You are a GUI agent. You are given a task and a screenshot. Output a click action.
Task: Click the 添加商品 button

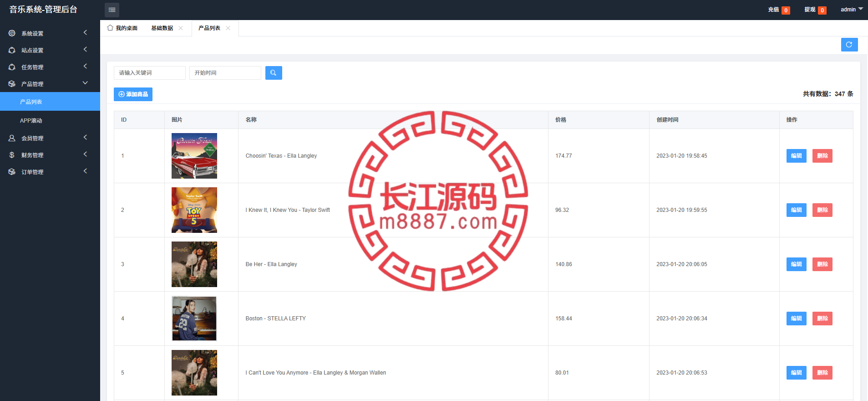click(x=133, y=94)
